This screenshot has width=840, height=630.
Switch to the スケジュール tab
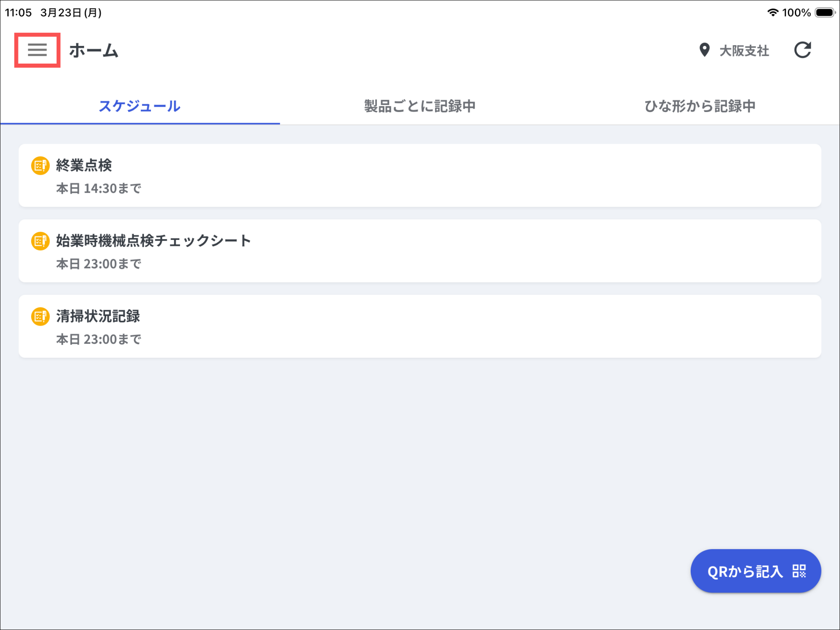(x=140, y=106)
